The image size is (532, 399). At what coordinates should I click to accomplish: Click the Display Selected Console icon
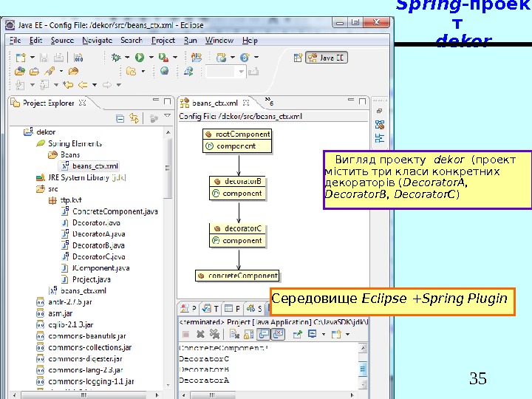[x=312, y=334]
